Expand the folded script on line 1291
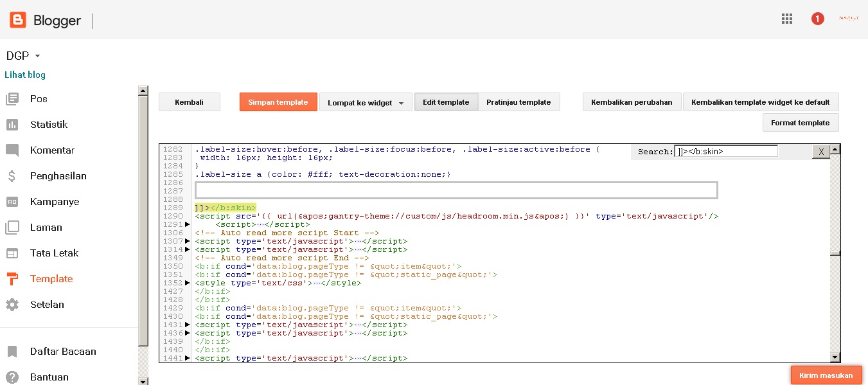 pos(188,225)
